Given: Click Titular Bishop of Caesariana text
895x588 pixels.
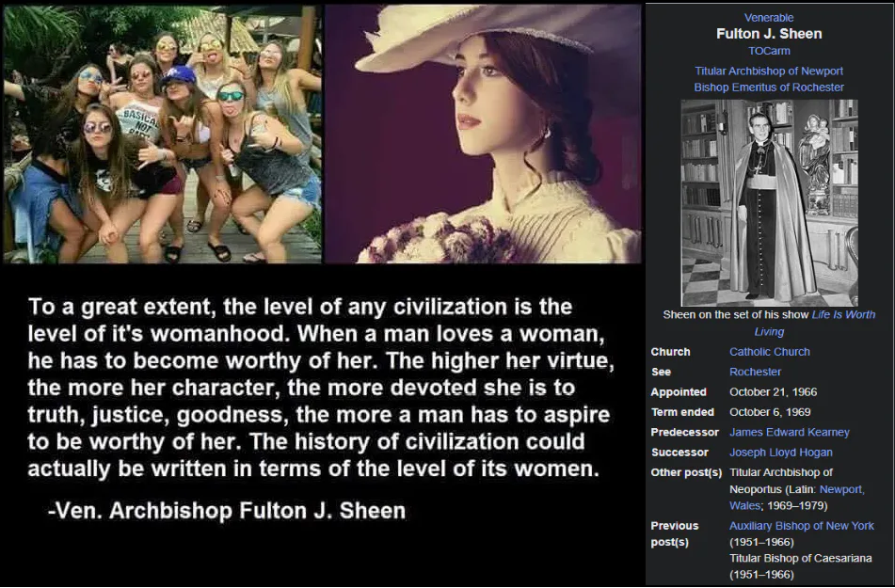Looking at the screenshot, I should click(800, 558).
